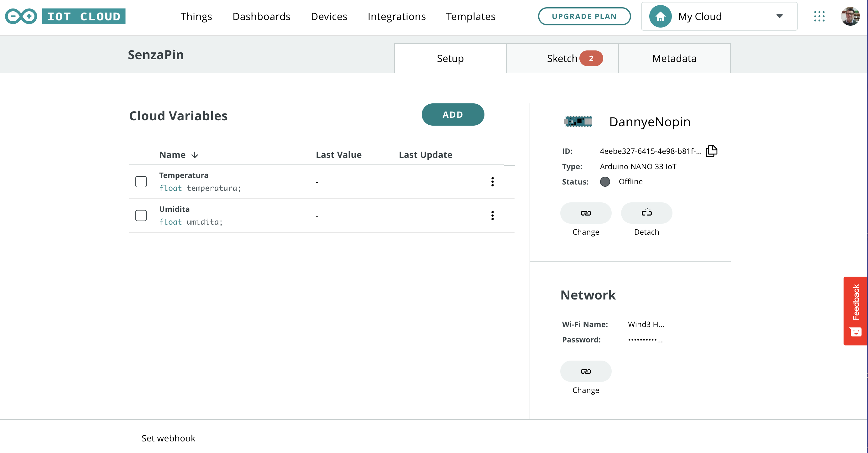The width and height of the screenshot is (868, 453).
Task: Click the Detach broken-link icon
Action: pyautogui.click(x=646, y=213)
